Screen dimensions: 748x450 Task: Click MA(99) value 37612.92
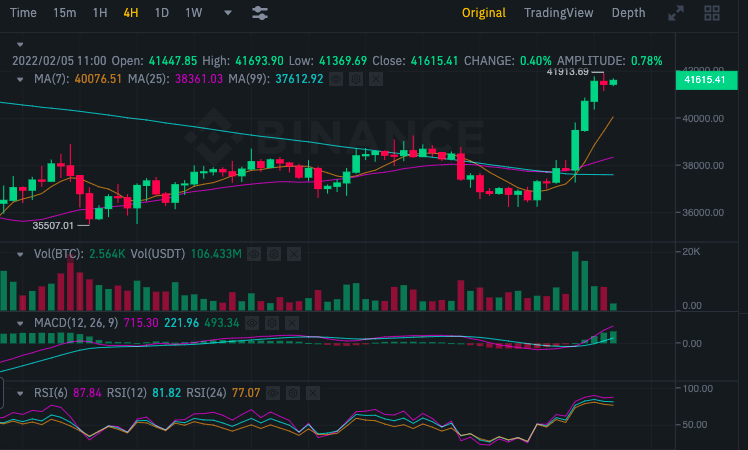pyautogui.click(x=299, y=79)
